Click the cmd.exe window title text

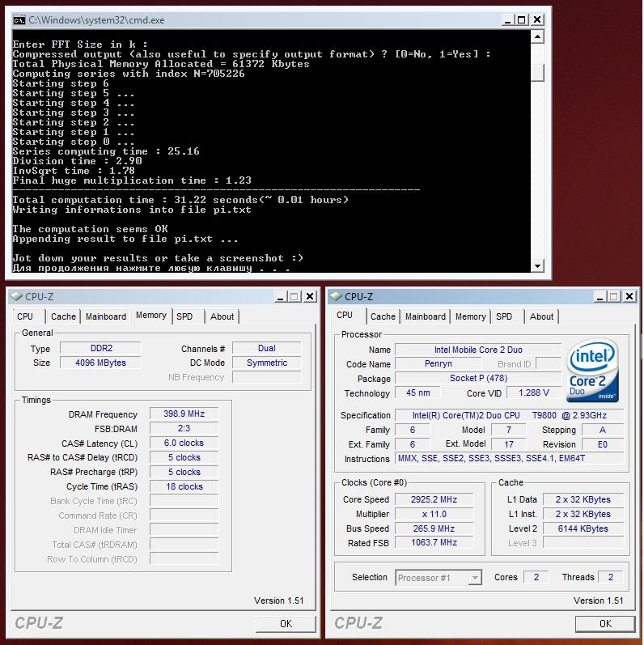click(x=96, y=19)
